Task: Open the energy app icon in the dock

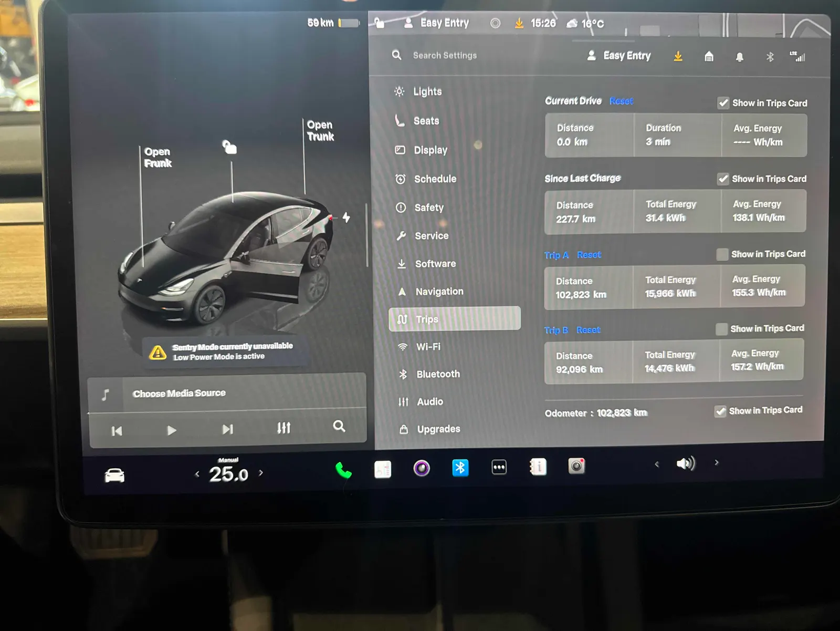Action: point(383,469)
